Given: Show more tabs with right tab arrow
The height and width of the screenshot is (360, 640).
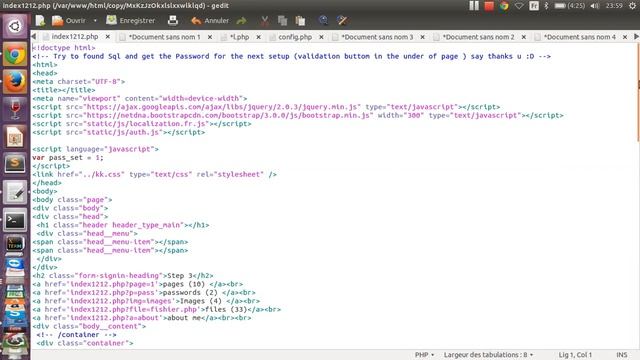Looking at the screenshot, I should (636, 37).
